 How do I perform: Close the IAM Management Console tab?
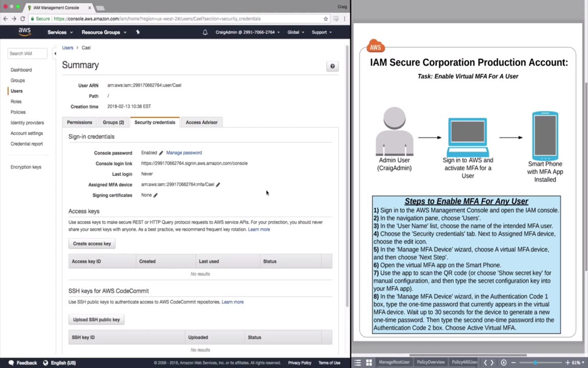point(90,8)
